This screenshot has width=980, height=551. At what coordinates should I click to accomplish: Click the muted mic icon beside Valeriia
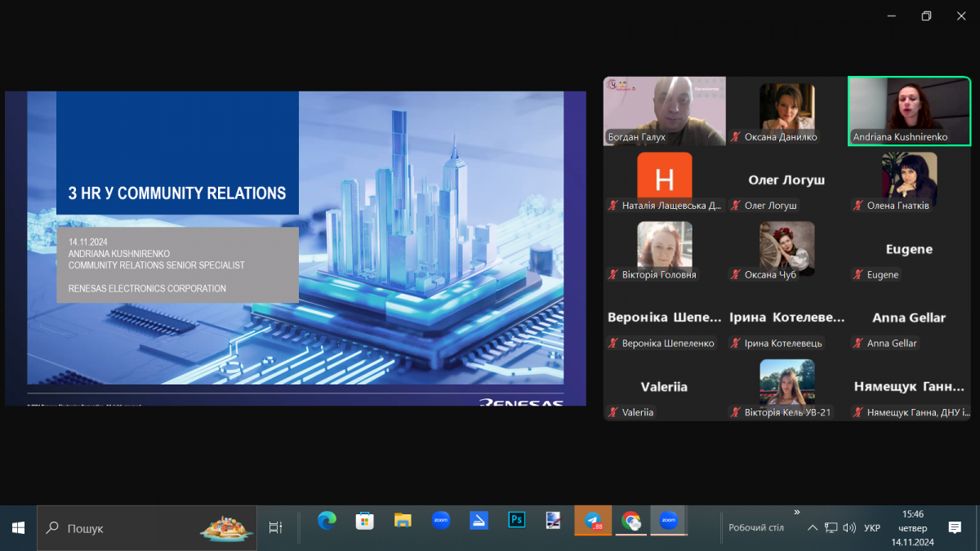612,412
